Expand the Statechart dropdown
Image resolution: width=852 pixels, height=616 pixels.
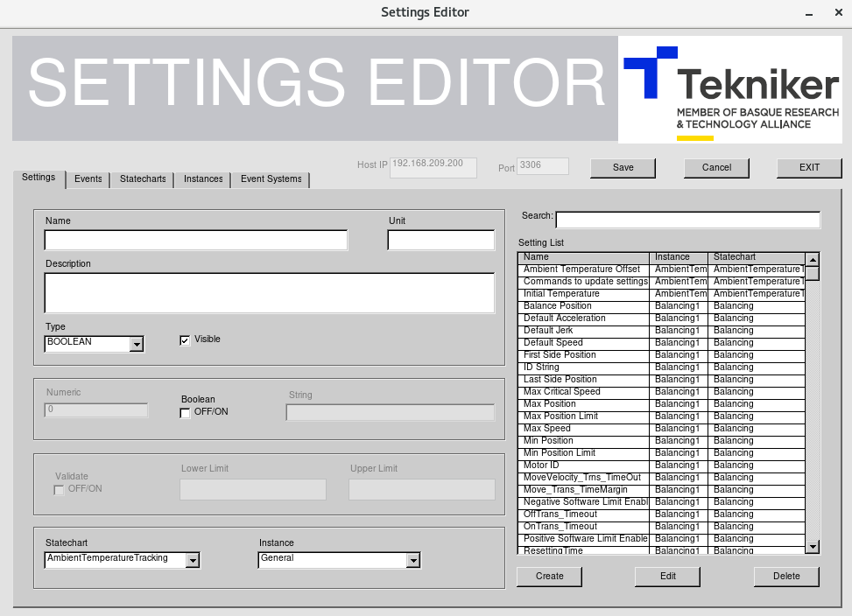[x=193, y=561]
